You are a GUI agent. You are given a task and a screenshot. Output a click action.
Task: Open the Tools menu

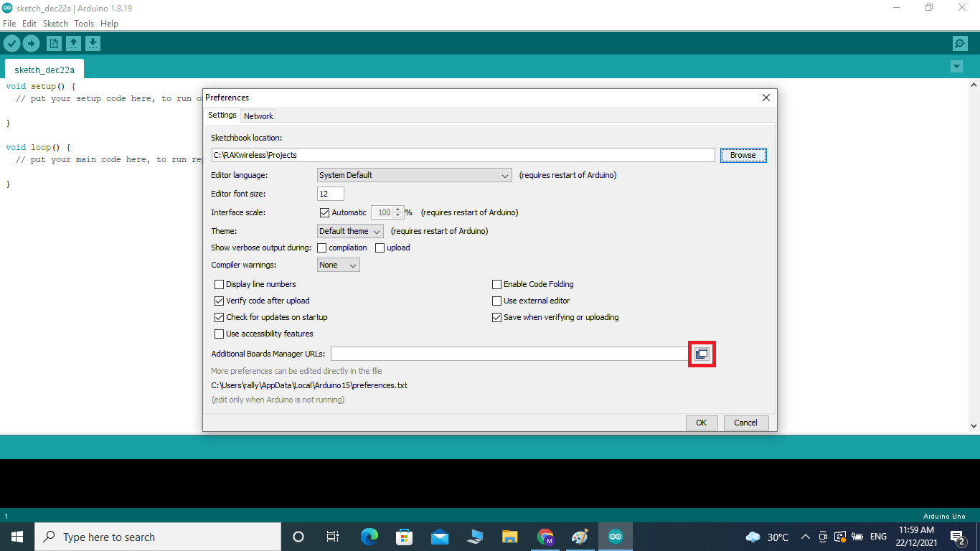pyautogui.click(x=83, y=23)
